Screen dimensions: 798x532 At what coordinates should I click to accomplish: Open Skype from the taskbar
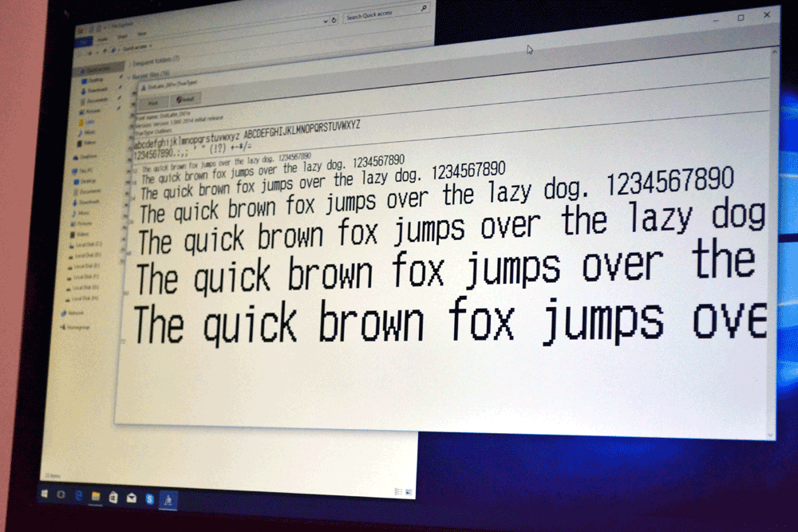pyautogui.click(x=150, y=499)
